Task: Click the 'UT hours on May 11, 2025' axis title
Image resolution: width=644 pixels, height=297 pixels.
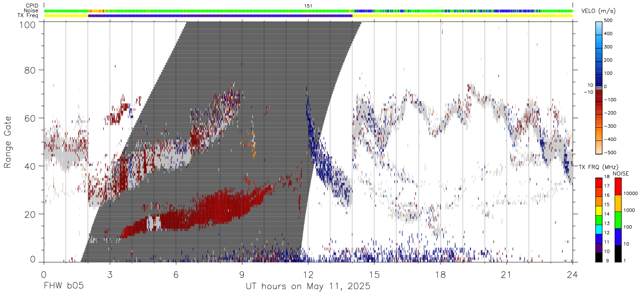Action: coord(308,287)
